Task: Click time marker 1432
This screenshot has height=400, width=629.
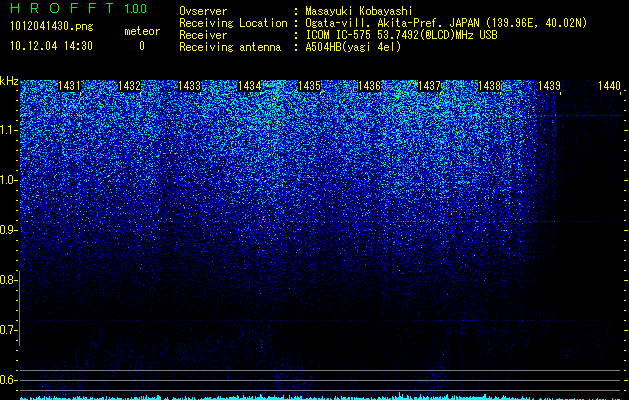Action: (x=129, y=86)
